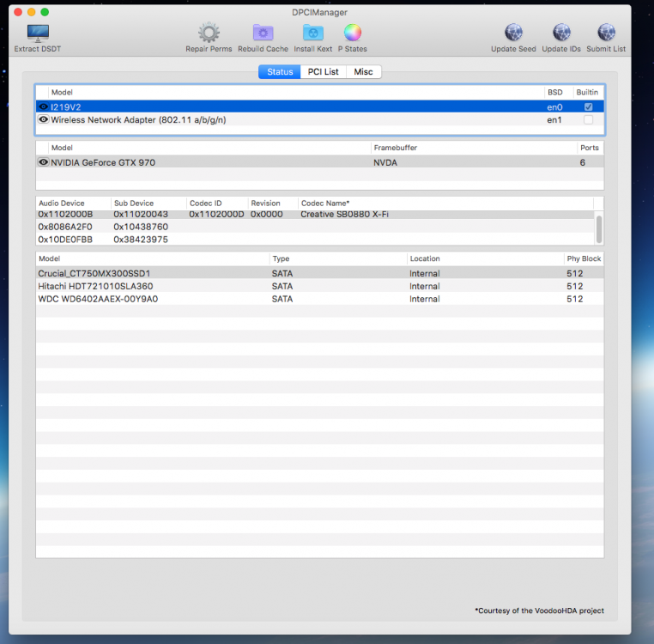The width and height of the screenshot is (654, 644).
Task: Click the Audio Device column header
Action: [x=74, y=204]
